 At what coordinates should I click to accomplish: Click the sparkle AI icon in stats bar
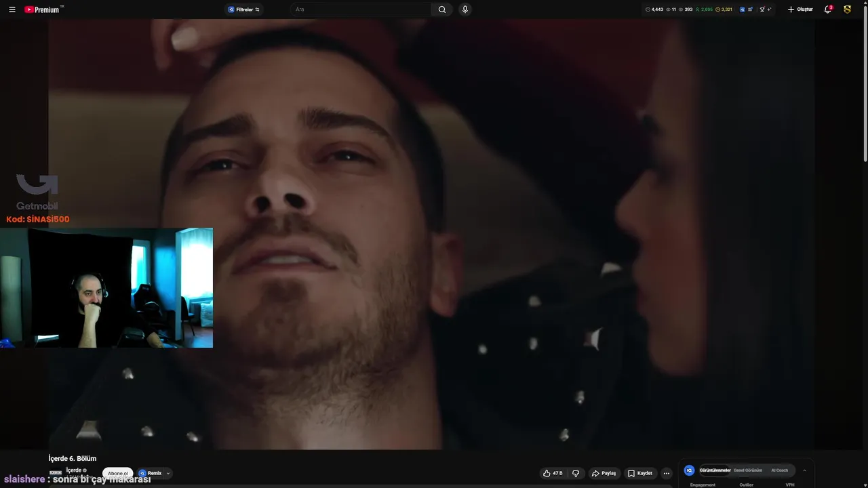point(770,9)
